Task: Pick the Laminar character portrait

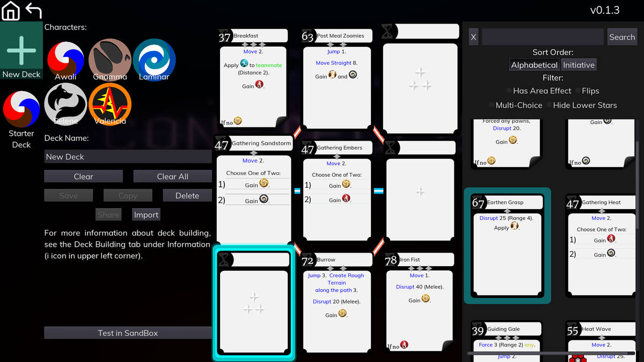Action: (154, 60)
